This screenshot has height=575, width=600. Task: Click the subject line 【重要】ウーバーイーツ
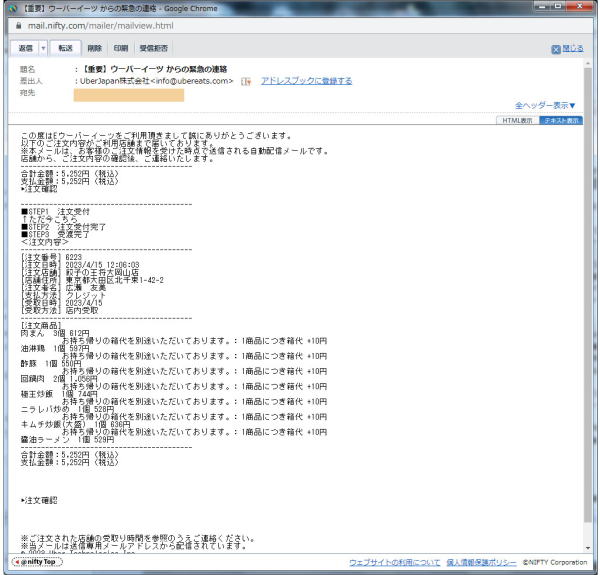(155, 69)
